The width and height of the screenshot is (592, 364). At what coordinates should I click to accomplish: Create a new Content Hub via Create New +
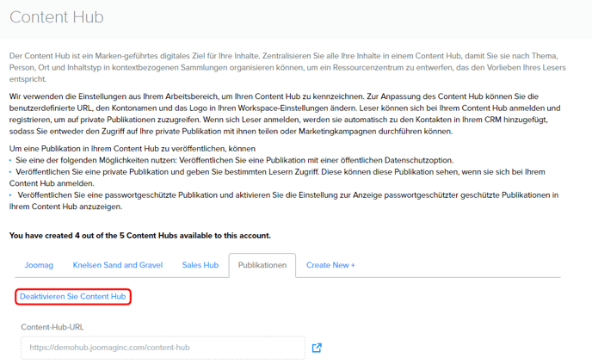pos(330,265)
